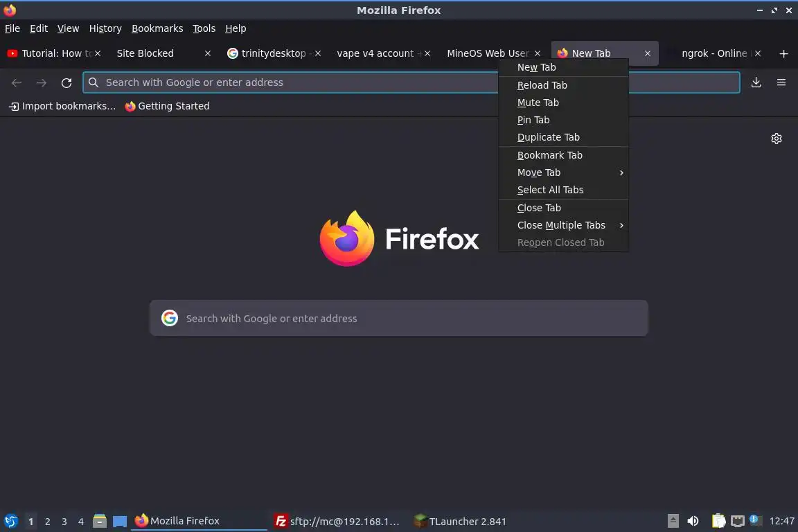Click the back navigation arrow
The height and width of the screenshot is (532, 798).
[x=17, y=82]
